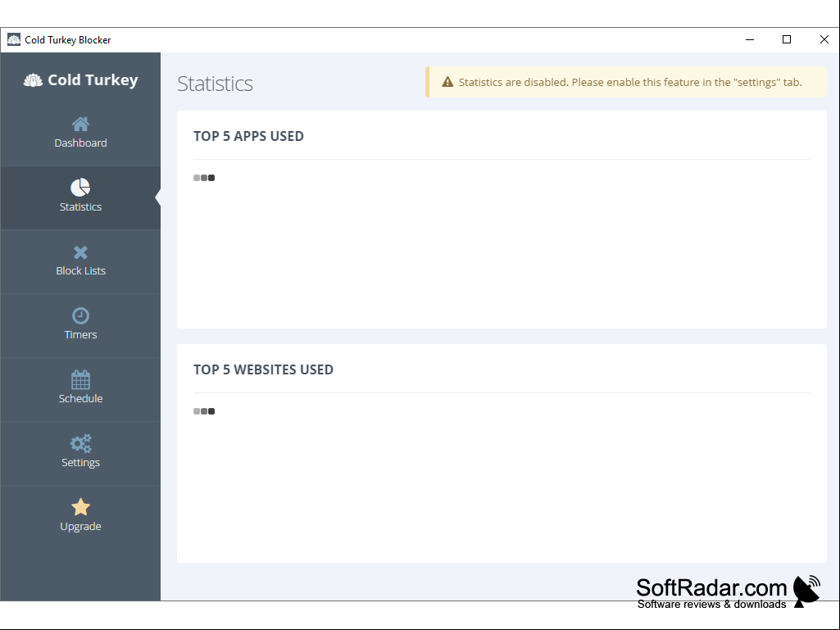The height and width of the screenshot is (630, 840).
Task: Minimize the Cold Turkey Blocker window
Action: click(750, 39)
